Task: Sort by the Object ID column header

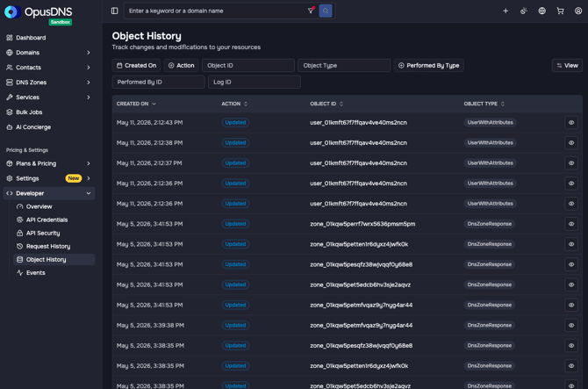Action: [326, 104]
